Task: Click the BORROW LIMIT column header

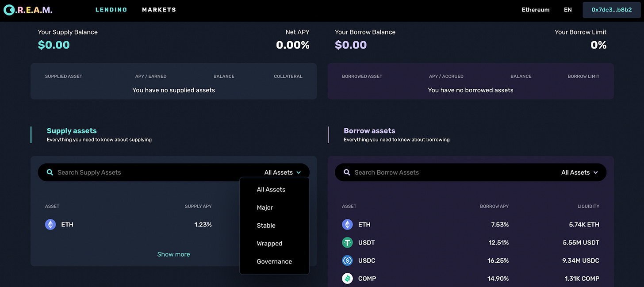Action: click(583, 76)
